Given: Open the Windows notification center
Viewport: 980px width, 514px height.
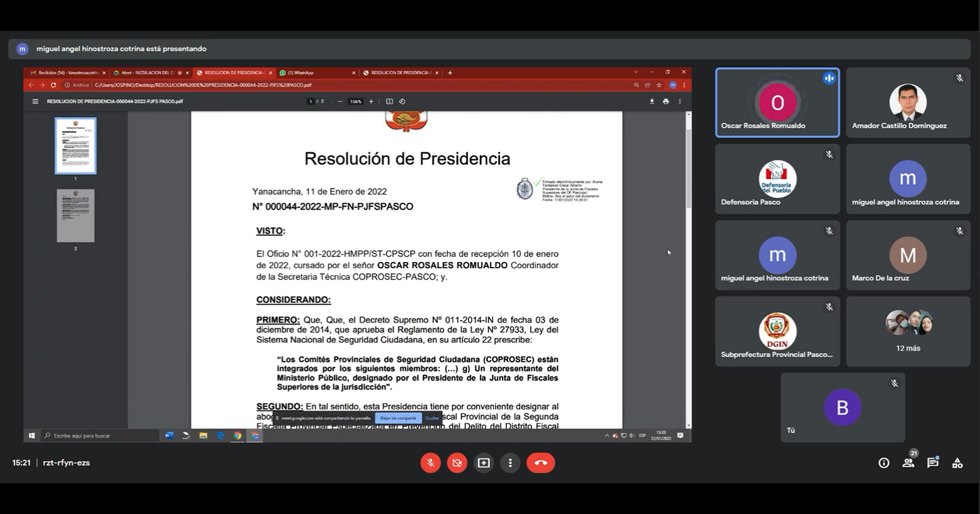Looking at the screenshot, I should coord(680,436).
